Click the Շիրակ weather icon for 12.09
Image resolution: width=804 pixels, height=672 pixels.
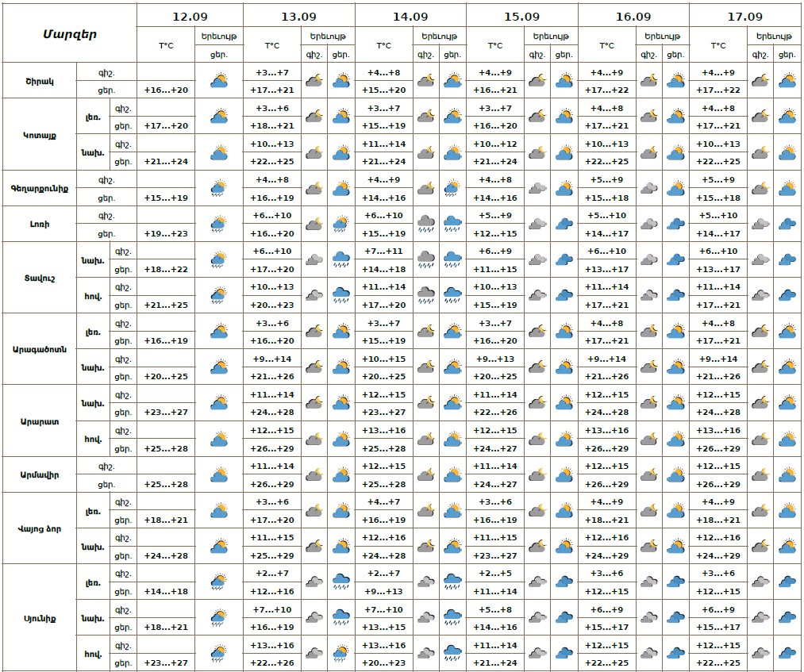(x=218, y=81)
